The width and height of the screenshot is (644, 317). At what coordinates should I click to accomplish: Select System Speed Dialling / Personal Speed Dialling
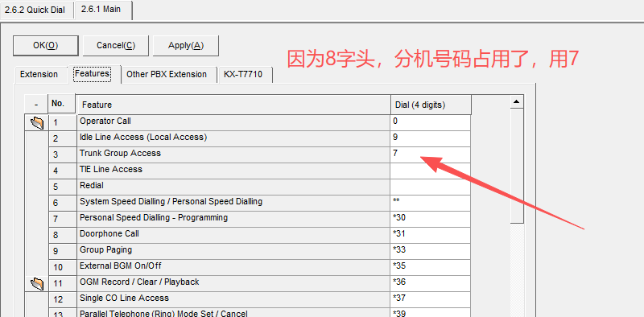point(171,202)
